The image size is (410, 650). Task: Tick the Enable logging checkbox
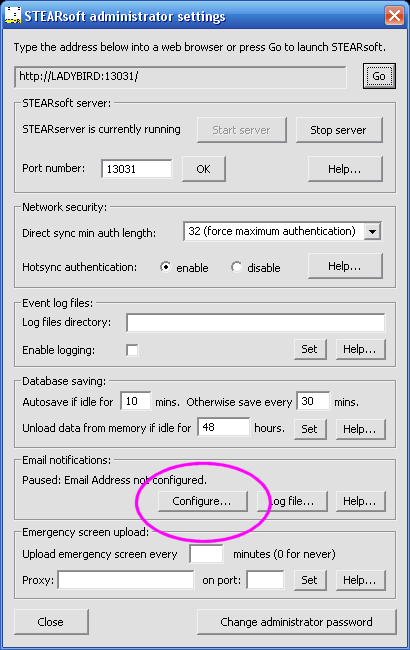click(x=132, y=350)
